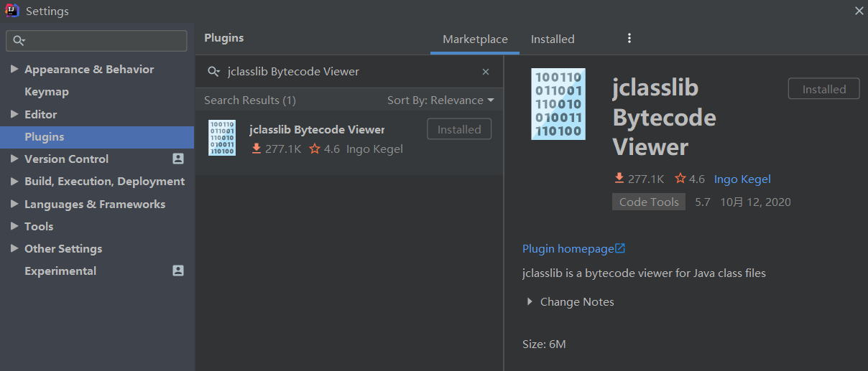Screen dimensions: 868x371
Task: Click the download icon in the result row
Action: point(257,149)
